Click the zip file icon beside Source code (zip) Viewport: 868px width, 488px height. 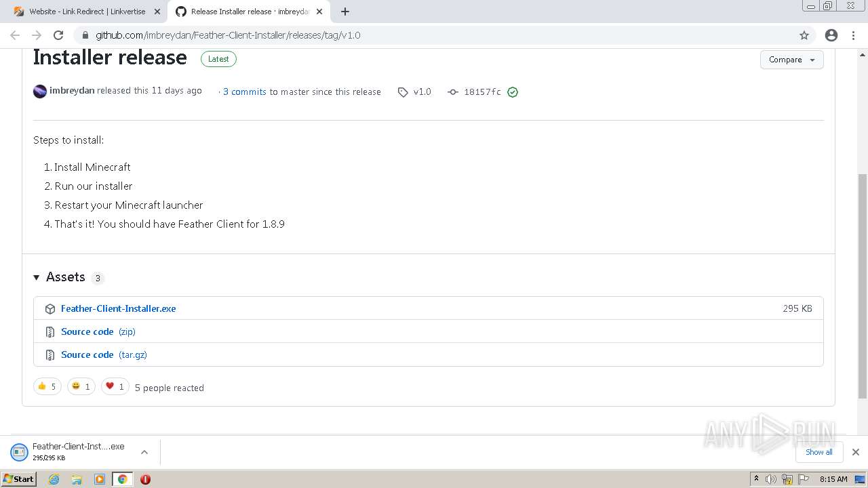(50, 332)
